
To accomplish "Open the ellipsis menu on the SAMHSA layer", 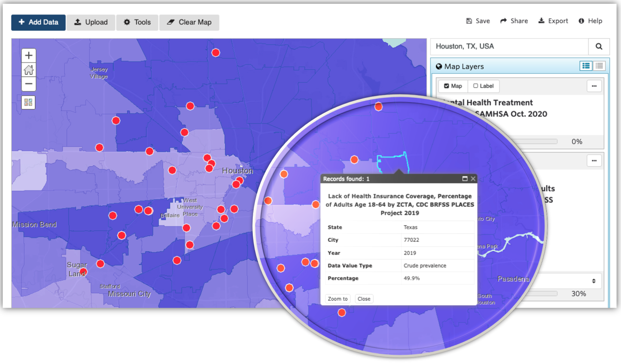I will point(594,86).
